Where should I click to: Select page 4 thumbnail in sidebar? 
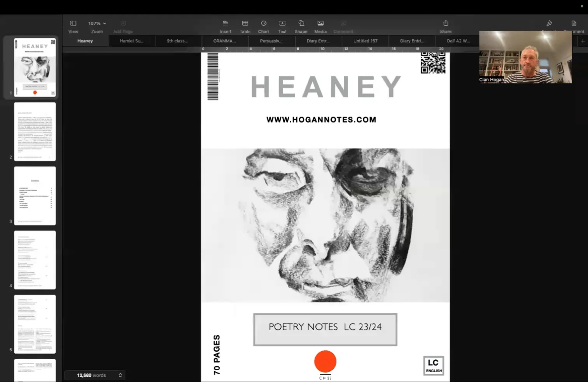pyautogui.click(x=35, y=260)
